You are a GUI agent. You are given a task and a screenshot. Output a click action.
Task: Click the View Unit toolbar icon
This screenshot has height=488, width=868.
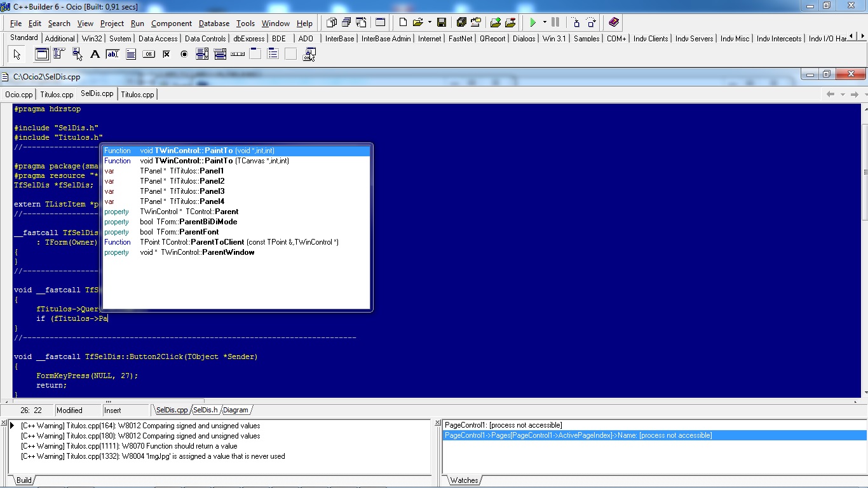(331, 23)
